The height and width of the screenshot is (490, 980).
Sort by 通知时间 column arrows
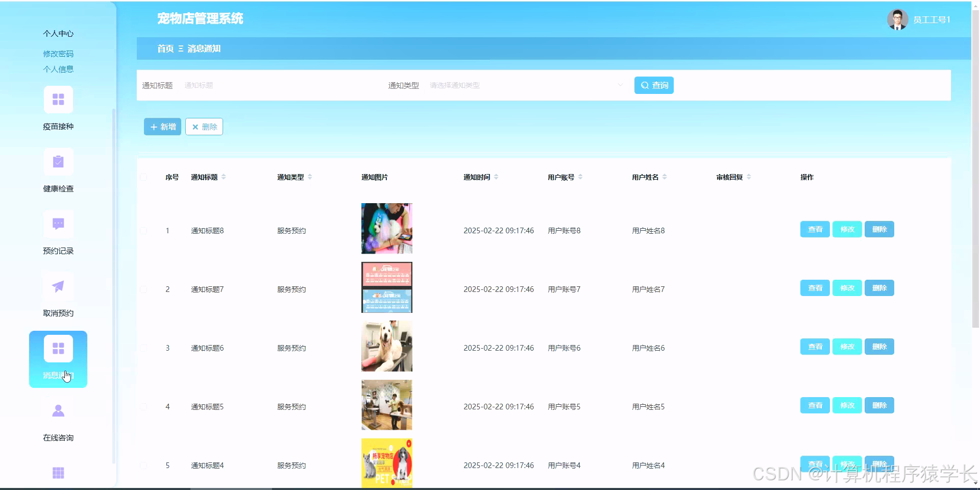(496, 177)
